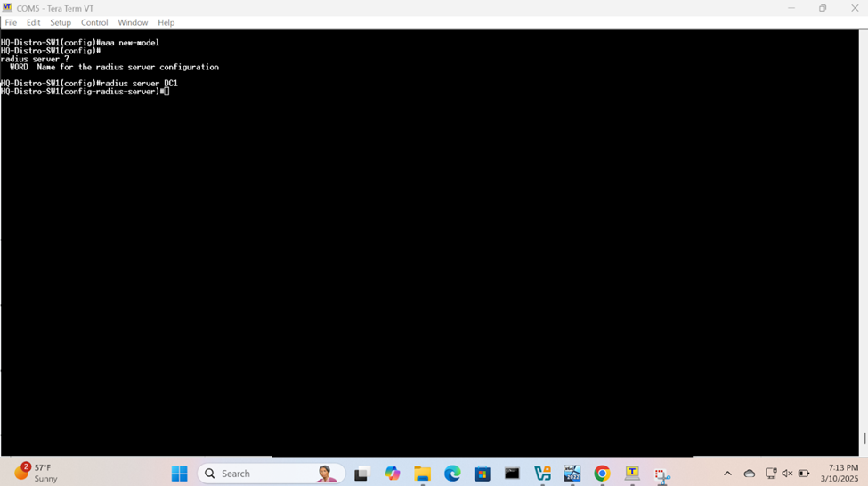Open the Setup menu
The width and height of the screenshot is (868, 486).
pos(61,22)
